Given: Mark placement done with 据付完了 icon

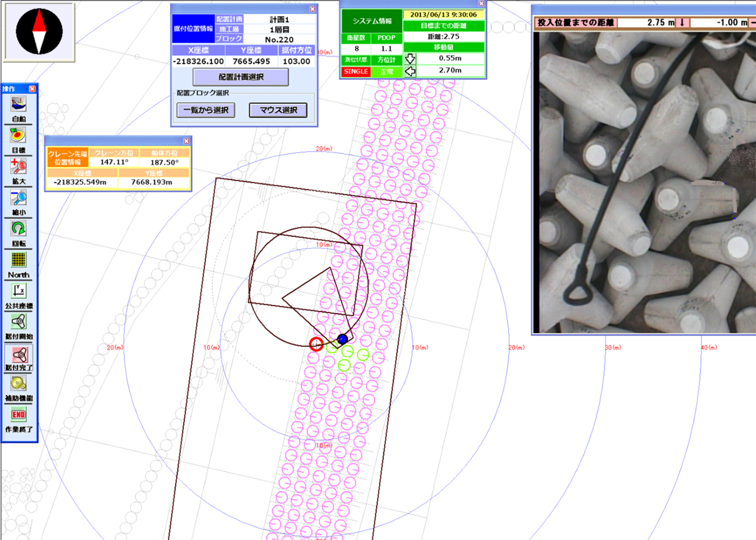Looking at the screenshot, I should click(19, 354).
